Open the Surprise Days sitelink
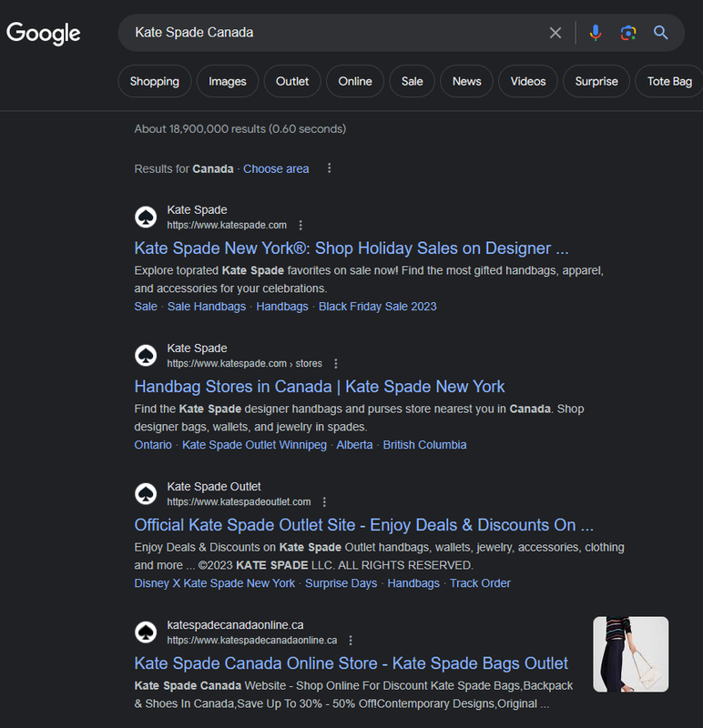703x728 pixels. coord(341,583)
